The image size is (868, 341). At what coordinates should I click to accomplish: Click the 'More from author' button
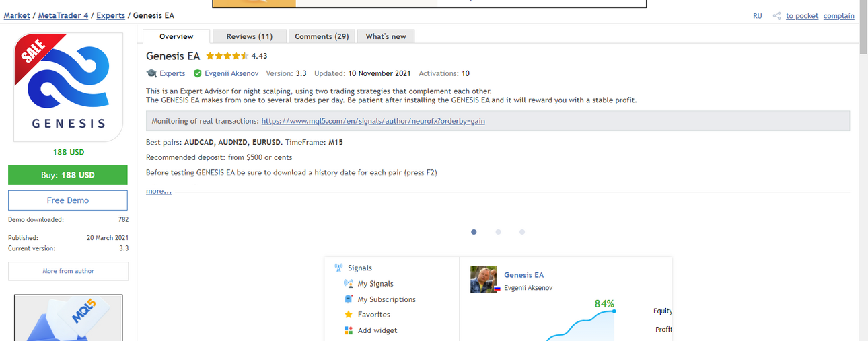point(68,271)
